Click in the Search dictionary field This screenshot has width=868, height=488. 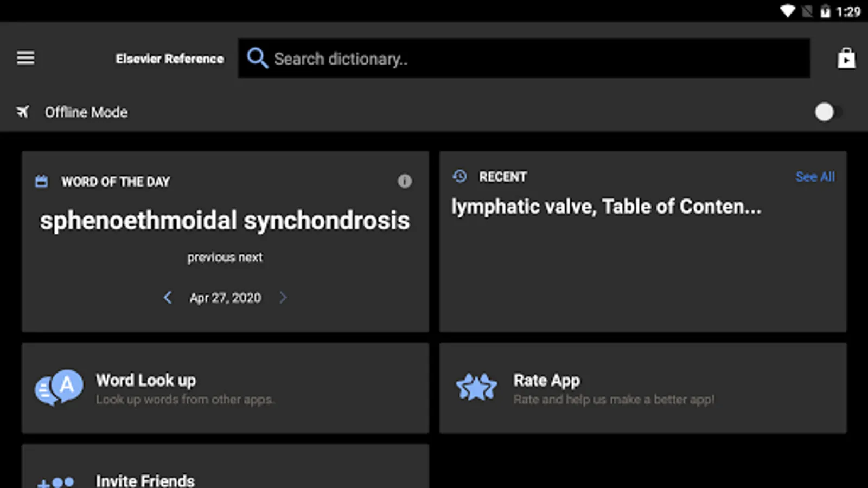(x=537, y=59)
